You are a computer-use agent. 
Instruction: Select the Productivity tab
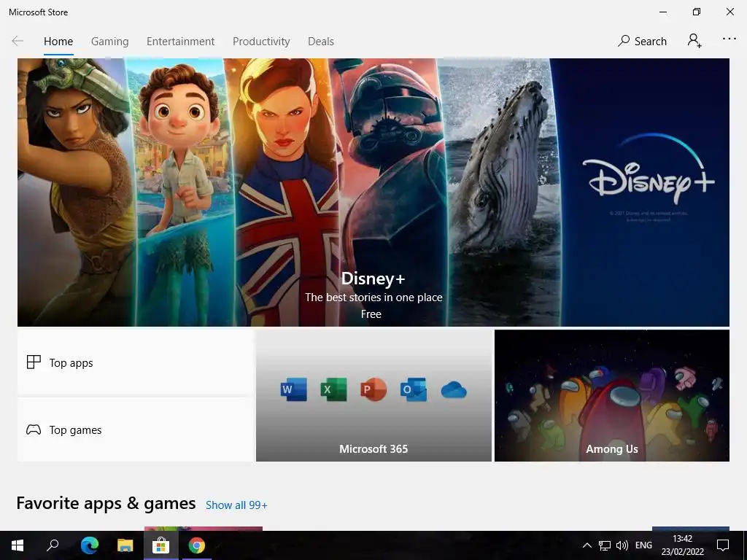pyautogui.click(x=261, y=42)
